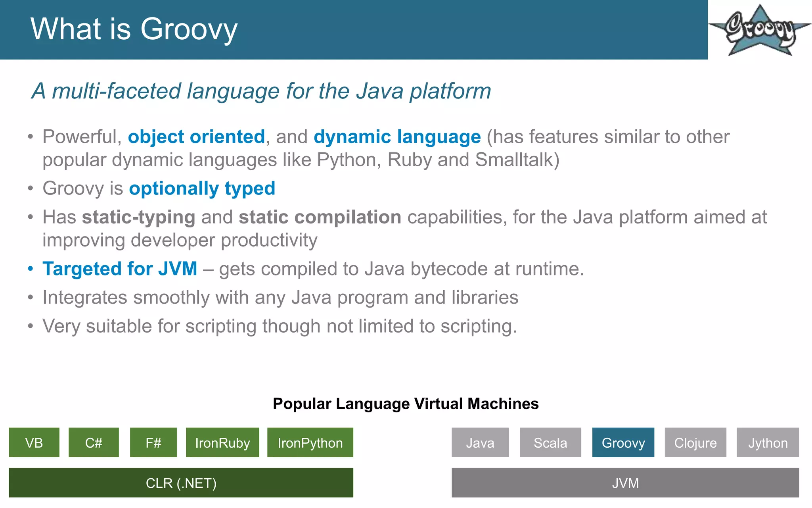Click the italic multi-faceted language subtitle
The height and width of the screenshot is (508, 812).
[261, 91]
